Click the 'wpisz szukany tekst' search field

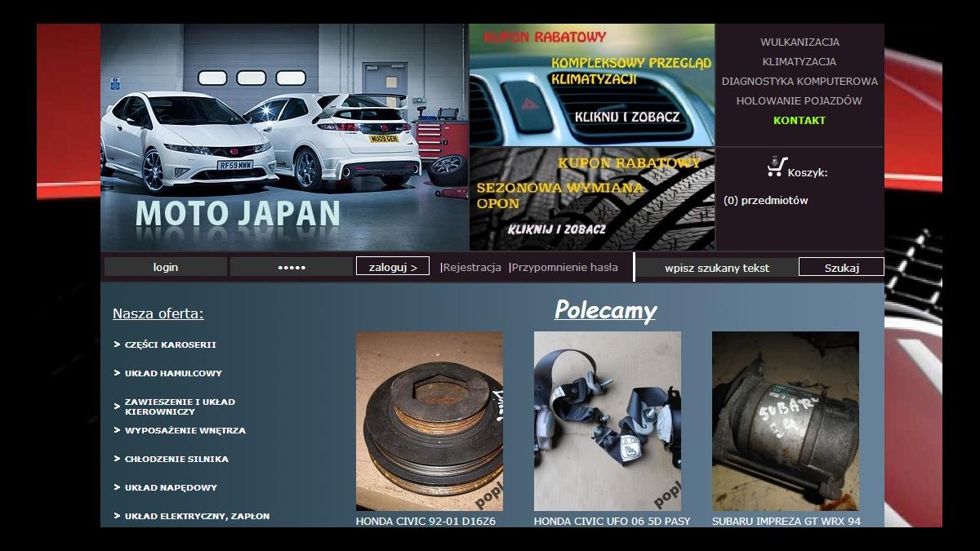(717, 267)
